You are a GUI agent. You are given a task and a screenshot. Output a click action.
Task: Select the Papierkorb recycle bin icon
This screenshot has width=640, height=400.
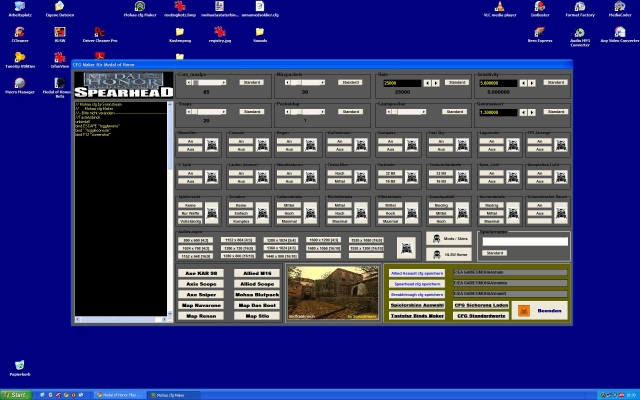[20, 368]
